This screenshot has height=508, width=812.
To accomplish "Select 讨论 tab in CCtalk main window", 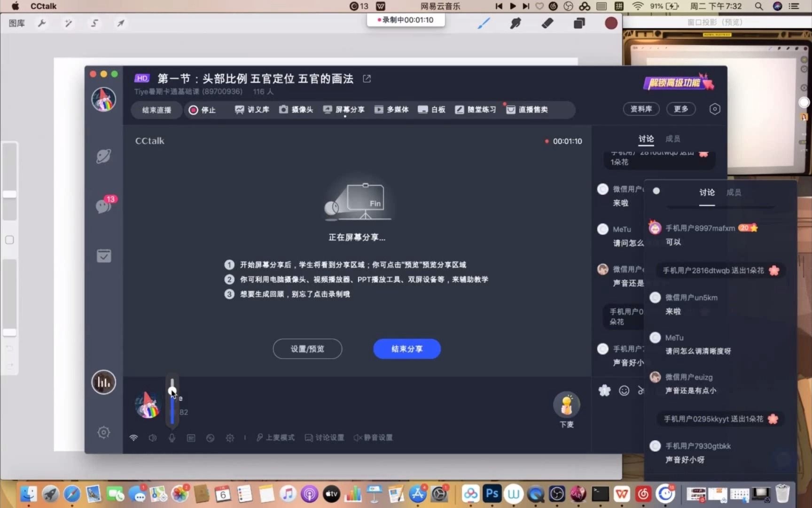I will click(646, 139).
